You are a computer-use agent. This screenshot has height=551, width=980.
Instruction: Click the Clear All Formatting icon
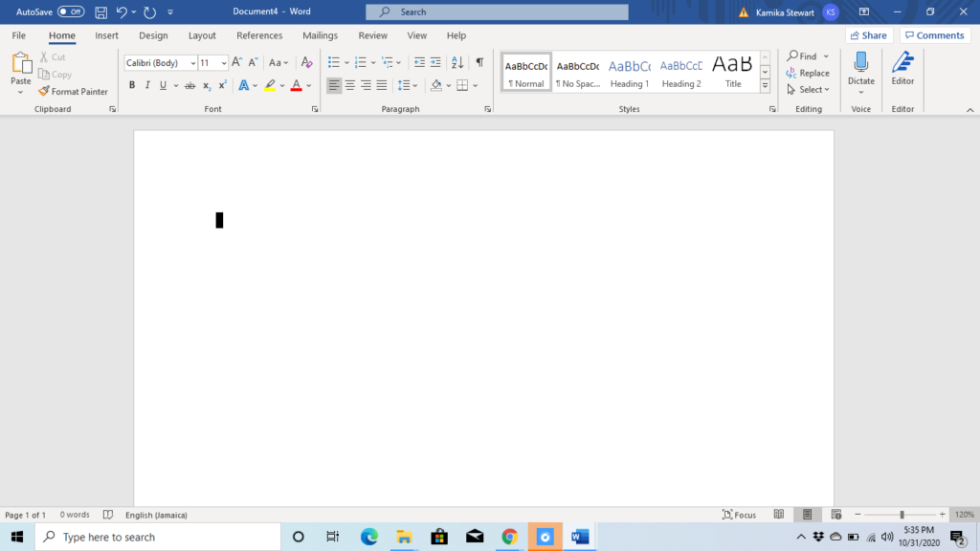pos(306,62)
